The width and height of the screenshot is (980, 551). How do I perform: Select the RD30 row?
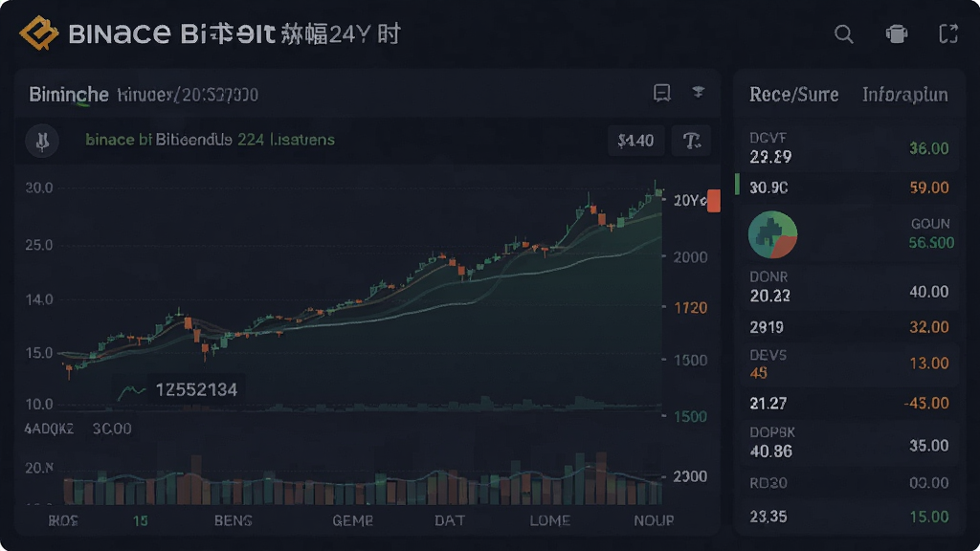click(x=849, y=483)
